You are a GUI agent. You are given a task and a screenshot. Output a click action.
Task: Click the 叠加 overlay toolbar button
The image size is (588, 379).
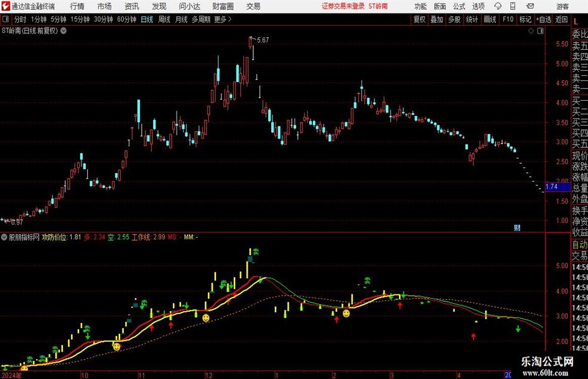[437, 19]
